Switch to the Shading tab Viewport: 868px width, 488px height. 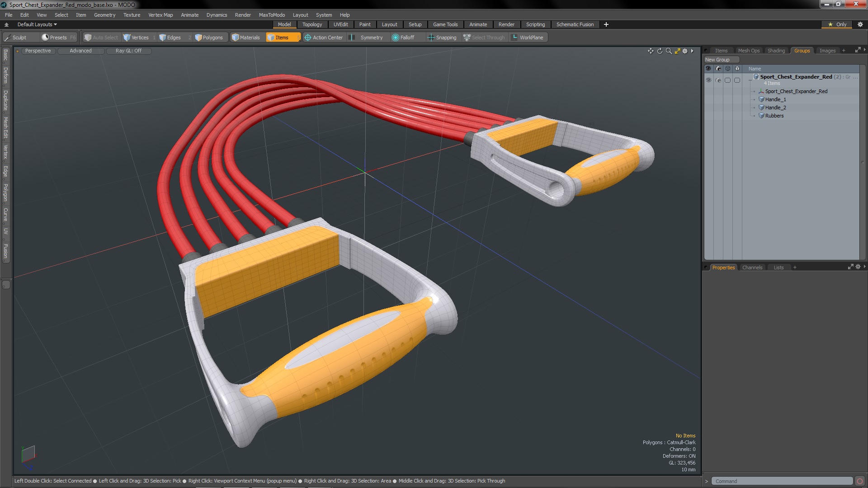776,51
